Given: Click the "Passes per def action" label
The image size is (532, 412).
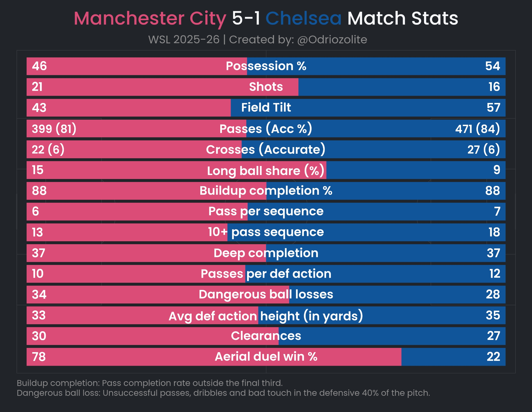Looking at the screenshot, I should coord(266,274).
